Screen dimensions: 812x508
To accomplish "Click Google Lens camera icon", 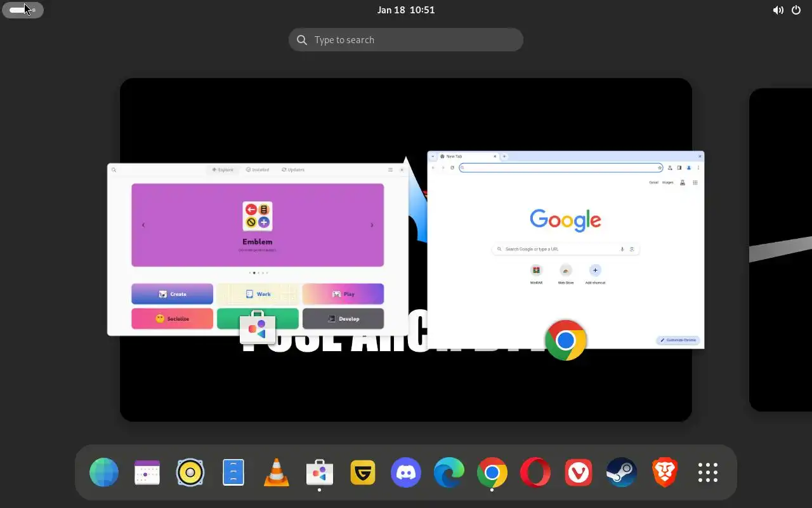I will click(x=632, y=249).
